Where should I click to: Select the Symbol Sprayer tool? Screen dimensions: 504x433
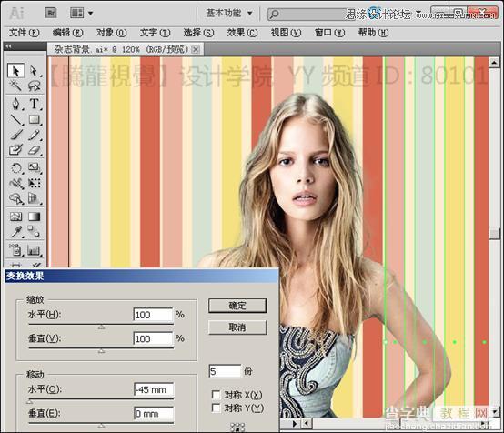click(x=15, y=250)
